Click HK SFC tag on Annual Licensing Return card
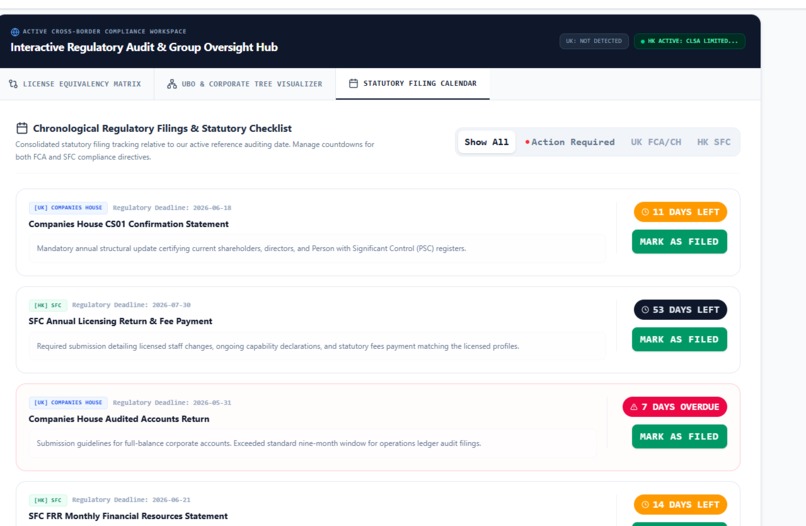Screen dimensions: 806x526 (48, 305)
